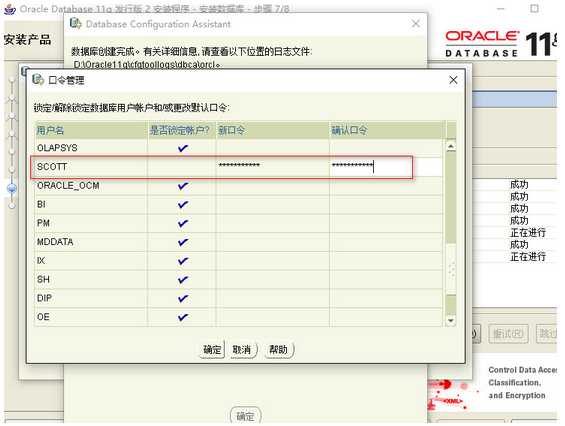Select the IX user name
Screen dimensions: 565x426
tap(41, 261)
